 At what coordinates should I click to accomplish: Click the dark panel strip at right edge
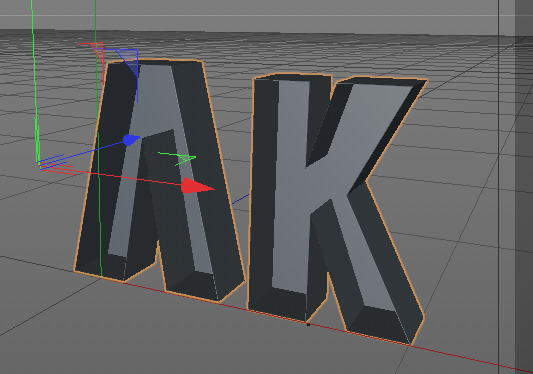[x=524, y=187]
